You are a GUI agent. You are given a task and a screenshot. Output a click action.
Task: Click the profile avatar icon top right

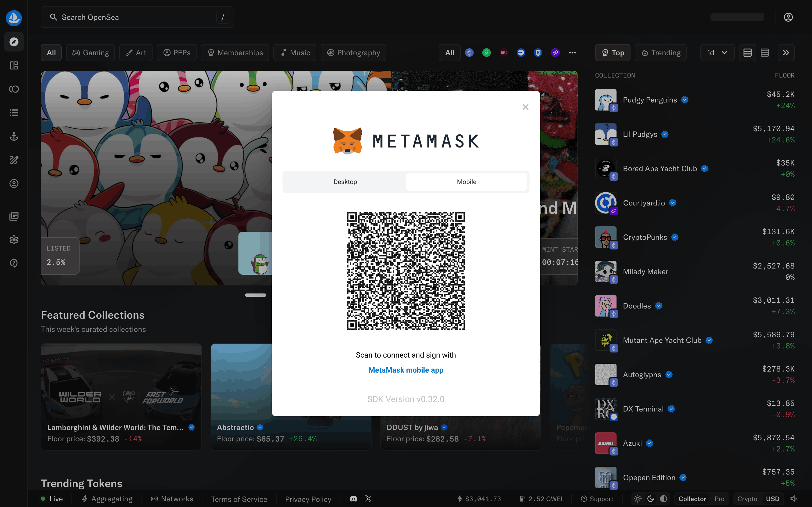788,17
